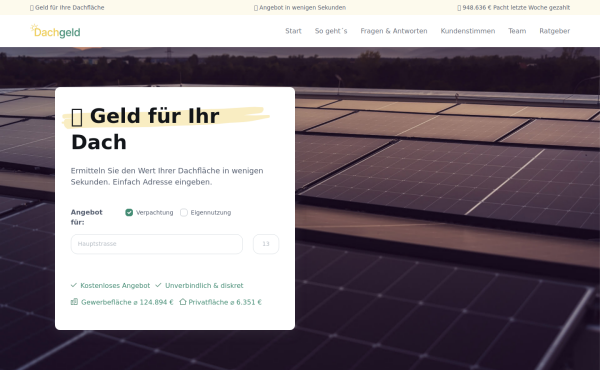600x375 pixels.
Task: Go to So geht's section
Action: coord(331,31)
